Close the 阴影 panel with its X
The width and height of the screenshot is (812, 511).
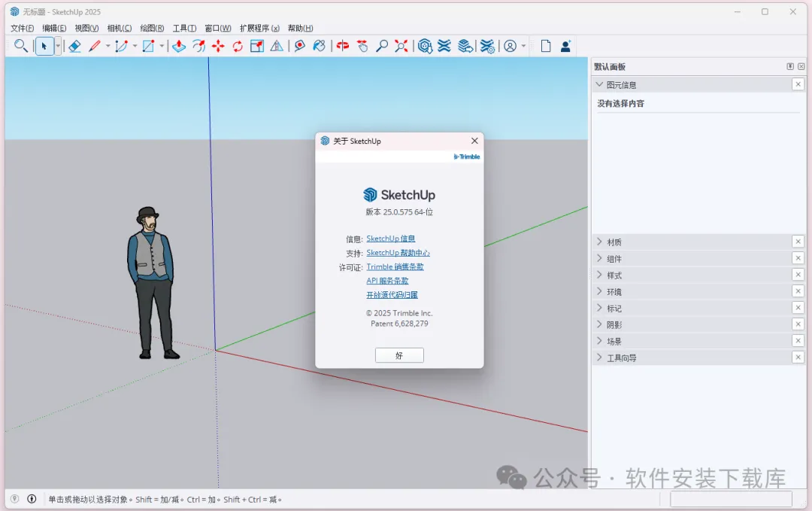coord(798,324)
